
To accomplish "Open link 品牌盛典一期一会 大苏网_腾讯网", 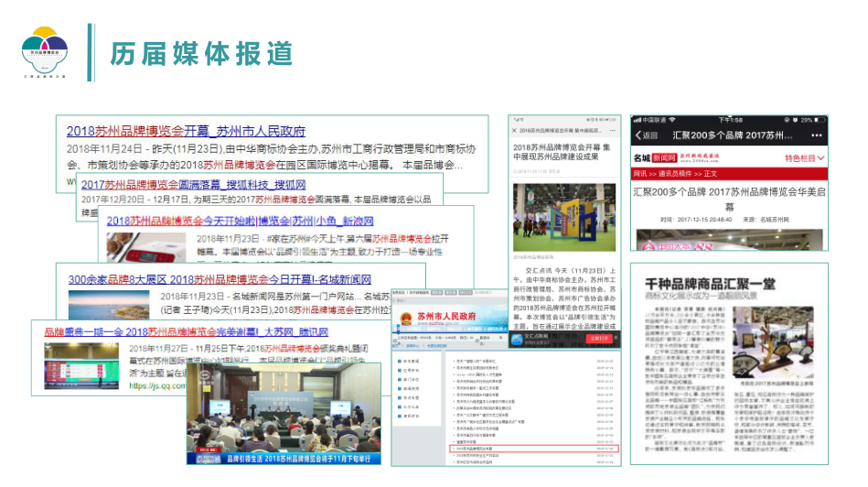I will point(186,331).
